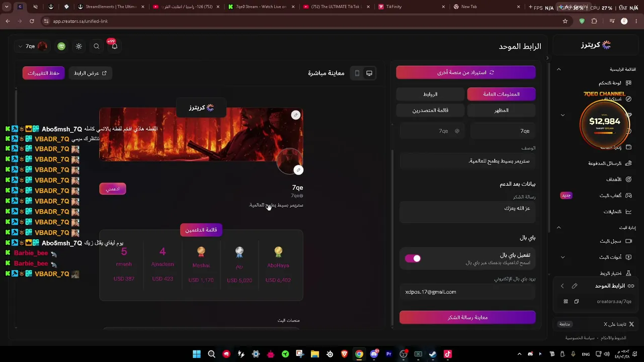Click the حفظ التغييرات save button
The image size is (644, 362).
tap(43, 73)
